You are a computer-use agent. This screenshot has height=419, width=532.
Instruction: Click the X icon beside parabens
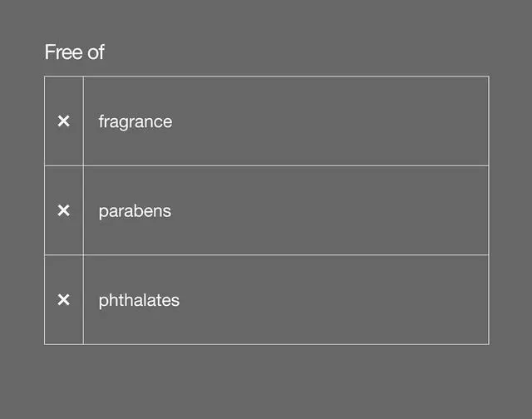(63, 210)
